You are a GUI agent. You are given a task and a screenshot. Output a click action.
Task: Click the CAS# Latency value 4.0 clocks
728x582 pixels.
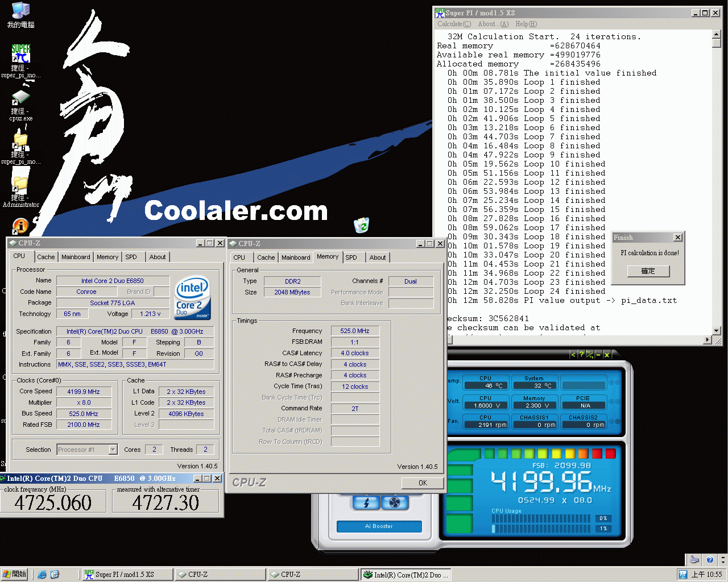(355, 353)
